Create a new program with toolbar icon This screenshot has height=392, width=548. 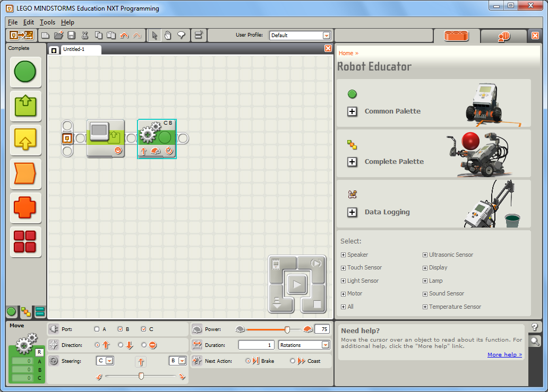tap(45, 35)
